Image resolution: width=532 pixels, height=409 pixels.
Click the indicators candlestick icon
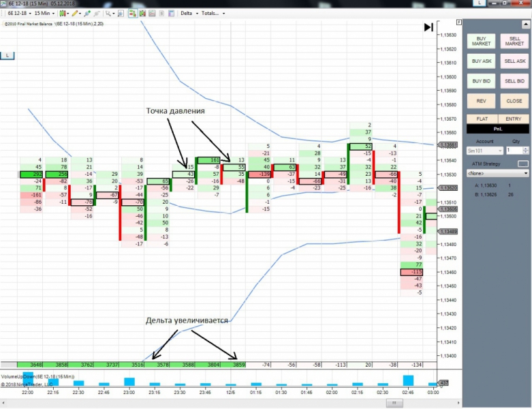(142, 13)
